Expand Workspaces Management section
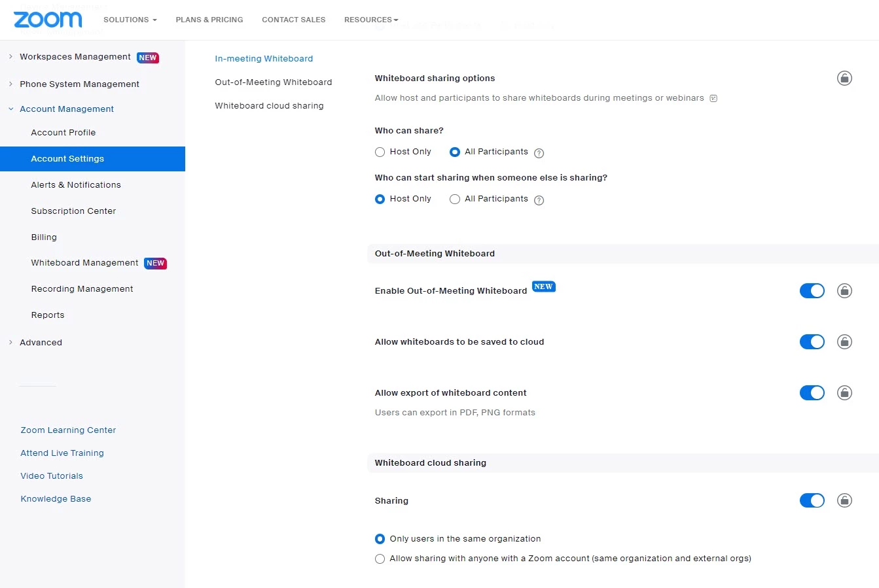879x588 pixels. [10, 57]
